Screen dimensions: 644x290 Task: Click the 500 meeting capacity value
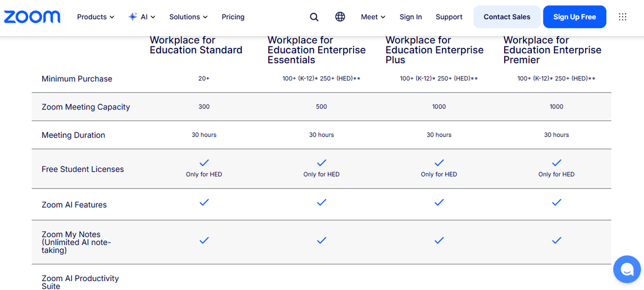[x=321, y=107]
